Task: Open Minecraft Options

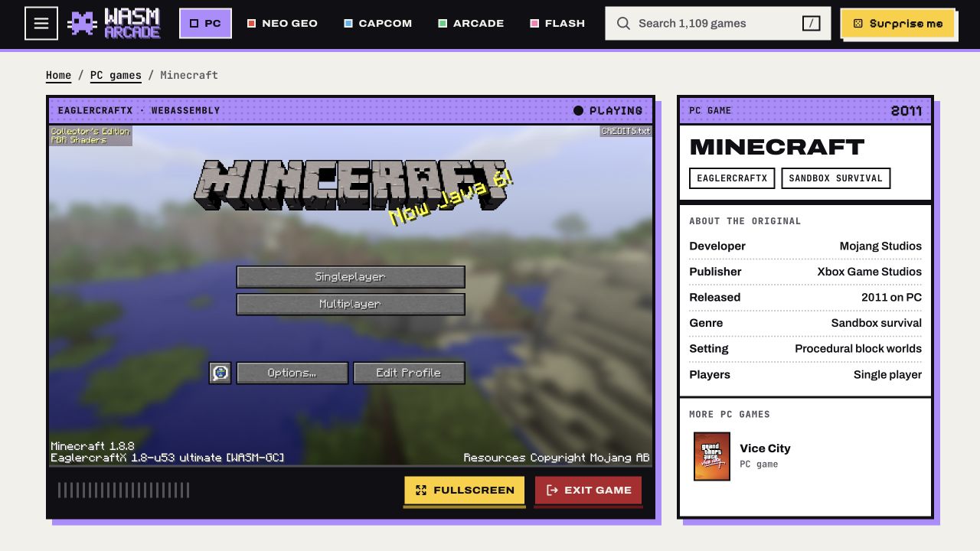Action: [x=292, y=373]
